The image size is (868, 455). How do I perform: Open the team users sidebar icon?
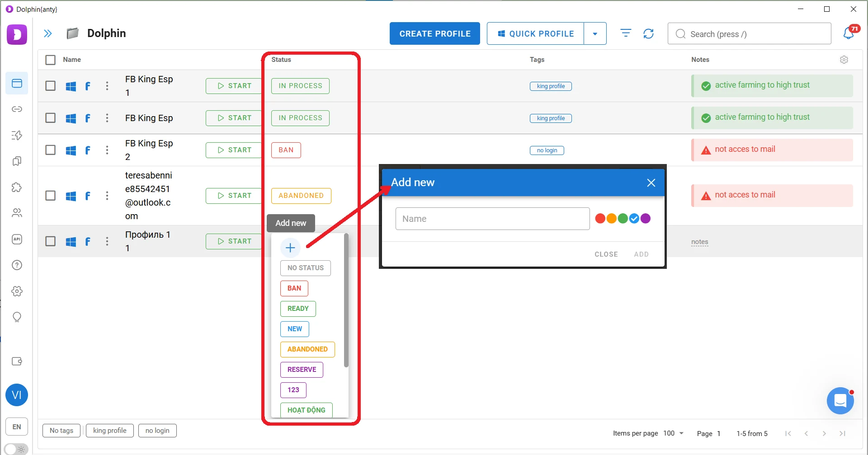(17, 213)
